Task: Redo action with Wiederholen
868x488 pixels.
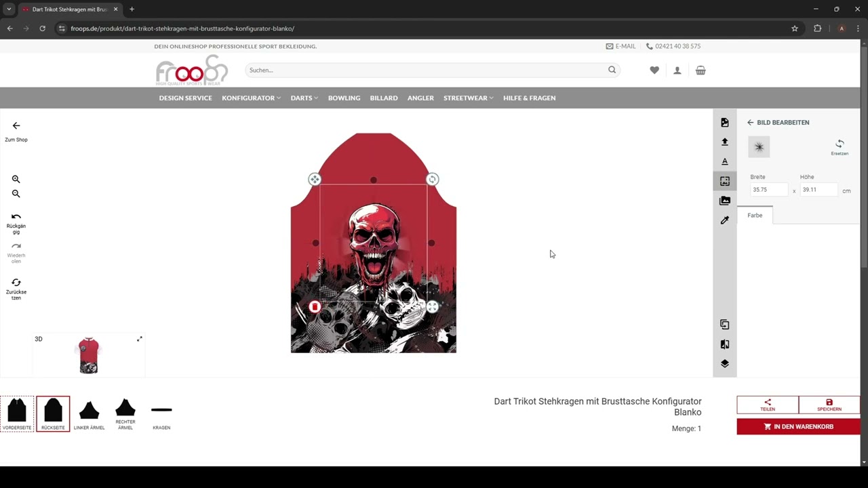Action: [16, 253]
